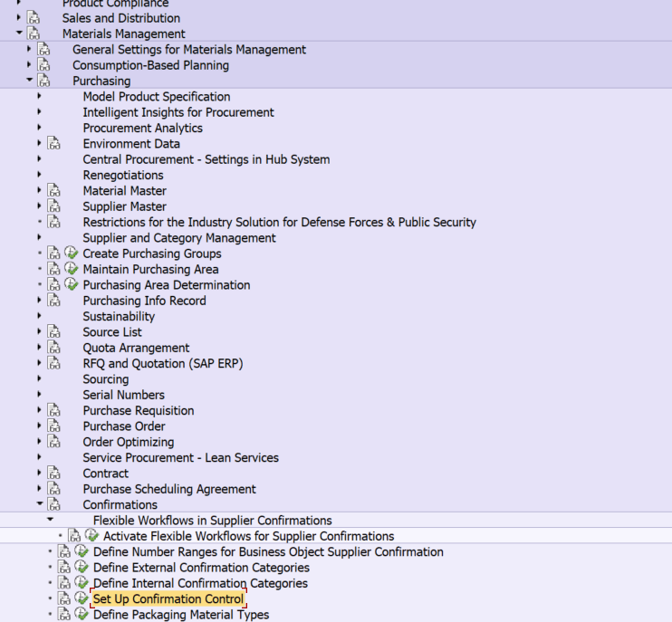Open documentation icon for Purchase Order
Screen dimensions: 672x622
click(x=54, y=426)
